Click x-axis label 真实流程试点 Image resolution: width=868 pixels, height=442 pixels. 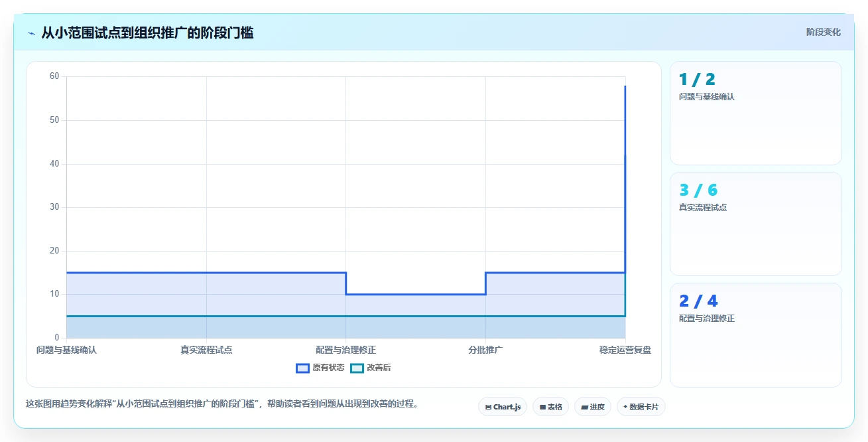[x=206, y=350]
